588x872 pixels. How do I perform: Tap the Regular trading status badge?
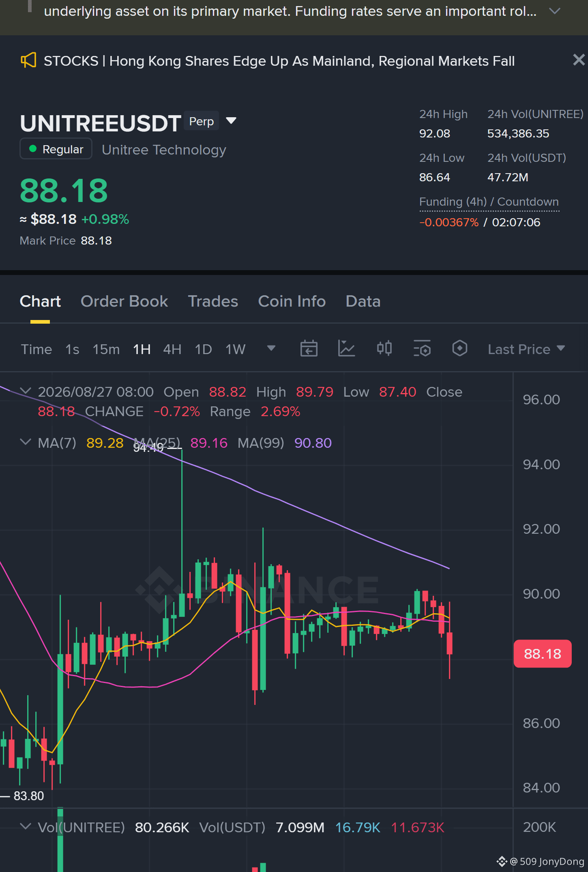pos(56,149)
